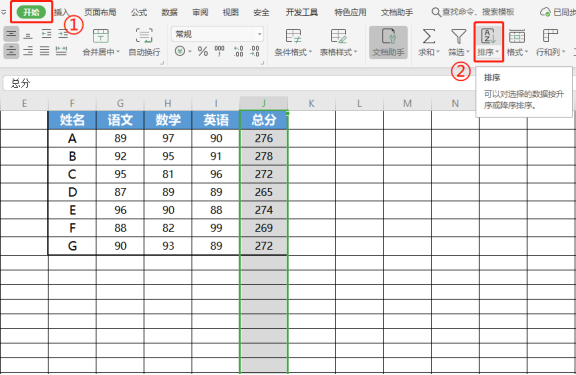Click the decrease decimal places icon
The height and width of the screenshot is (375, 576).
255,51
